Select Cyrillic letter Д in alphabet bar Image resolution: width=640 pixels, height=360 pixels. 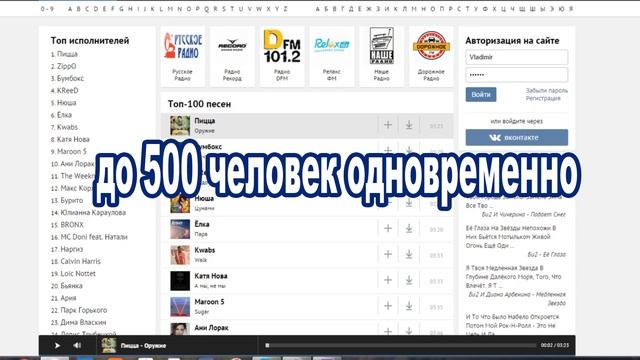[351, 9]
